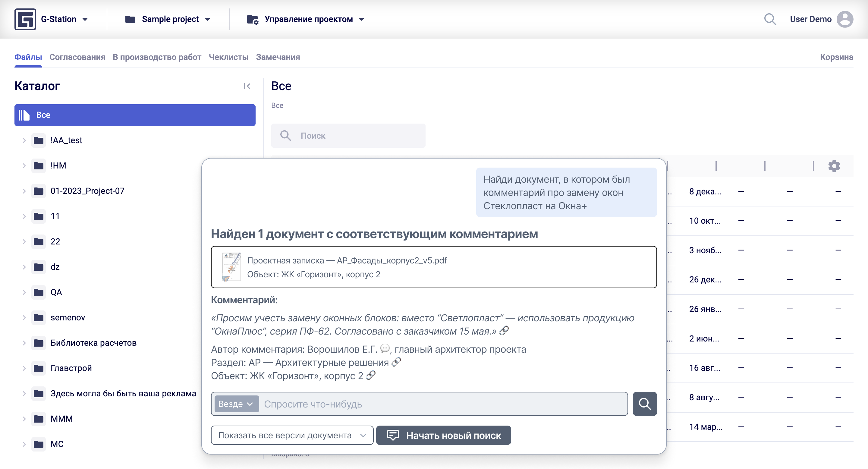
Task: Click chat bubble icon next to Ворошилов Е.Г.
Action: pos(385,348)
